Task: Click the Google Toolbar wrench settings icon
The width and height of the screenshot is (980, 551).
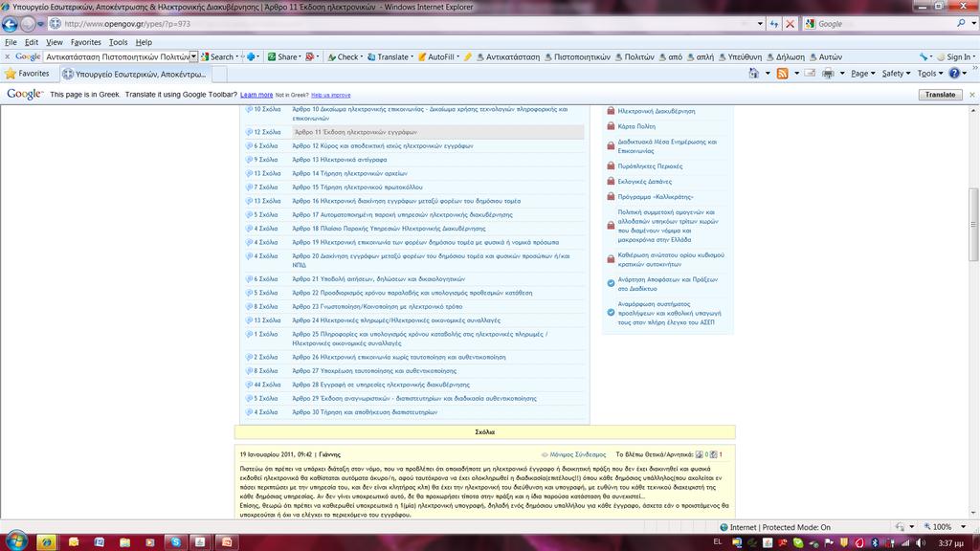Action: pyautogui.click(x=924, y=56)
